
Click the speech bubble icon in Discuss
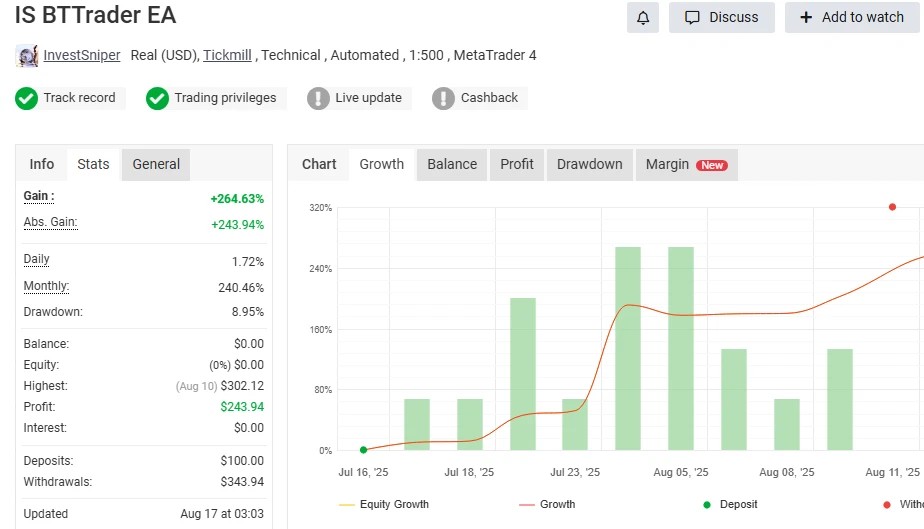click(692, 17)
